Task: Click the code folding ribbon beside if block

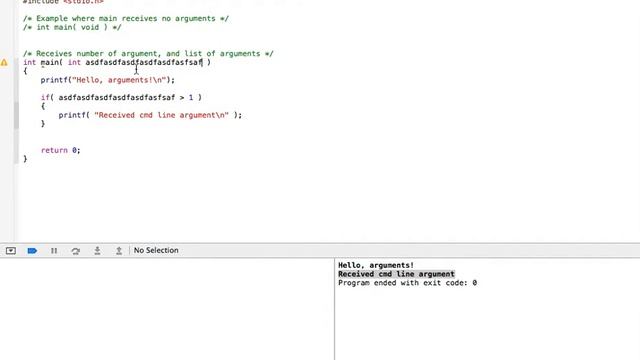Action: tap(16, 115)
